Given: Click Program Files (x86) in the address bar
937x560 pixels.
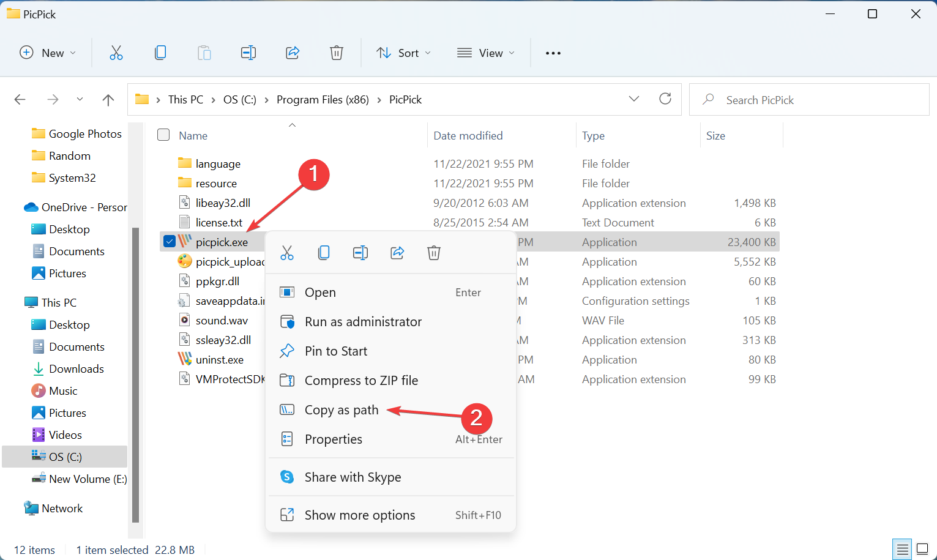Looking at the screenshot, I should coord(323,100).
